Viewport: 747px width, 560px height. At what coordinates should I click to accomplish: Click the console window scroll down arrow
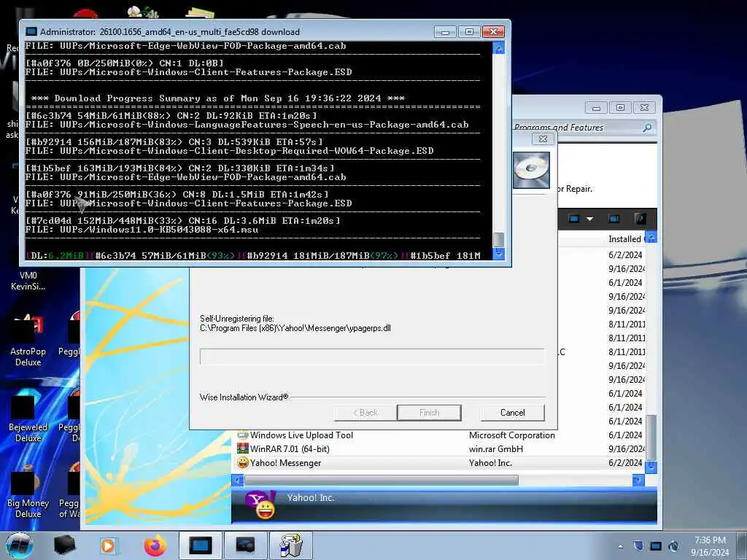[498, 253]
